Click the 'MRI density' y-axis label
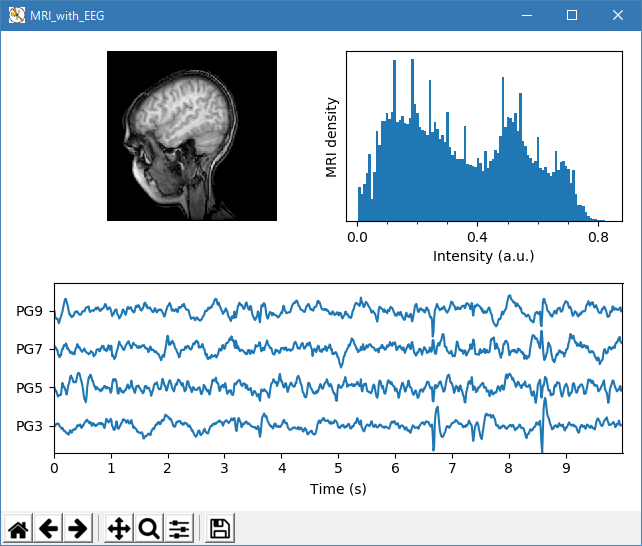Image resolution: width=642 pixels, height=546 pixels. [x=331, y=137]
